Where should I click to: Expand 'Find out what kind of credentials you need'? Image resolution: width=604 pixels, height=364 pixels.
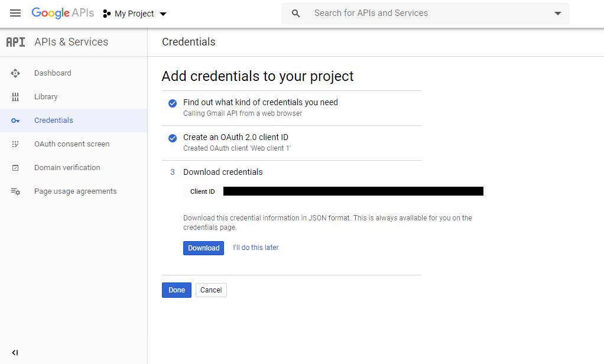[261, 102]
